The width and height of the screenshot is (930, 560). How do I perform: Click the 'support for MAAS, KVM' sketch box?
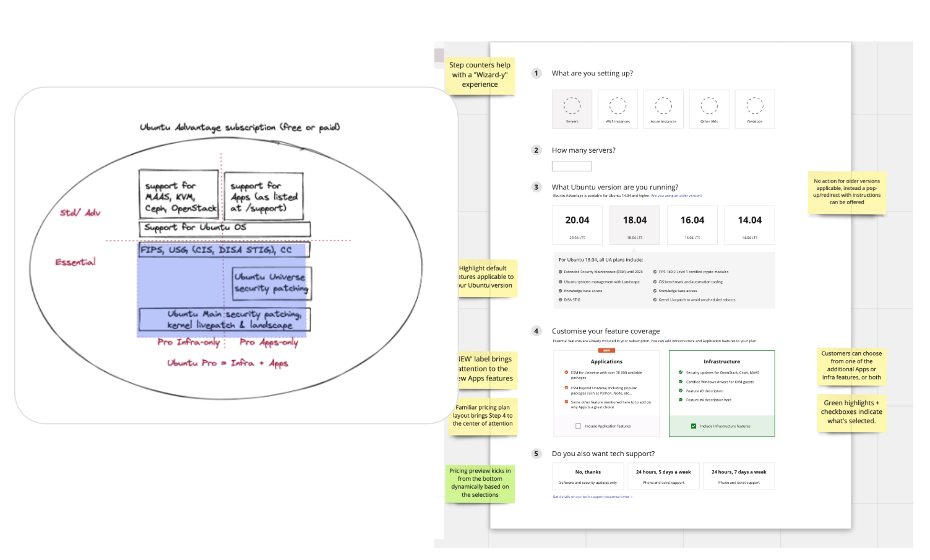179,195
